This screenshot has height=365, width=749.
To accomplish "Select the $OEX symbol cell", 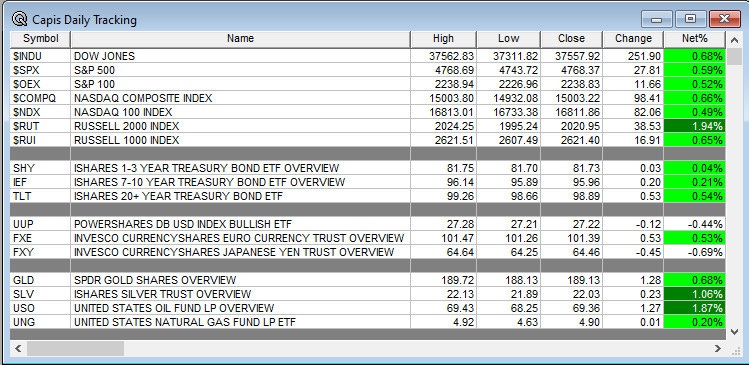I will click(x=41, y=84).
